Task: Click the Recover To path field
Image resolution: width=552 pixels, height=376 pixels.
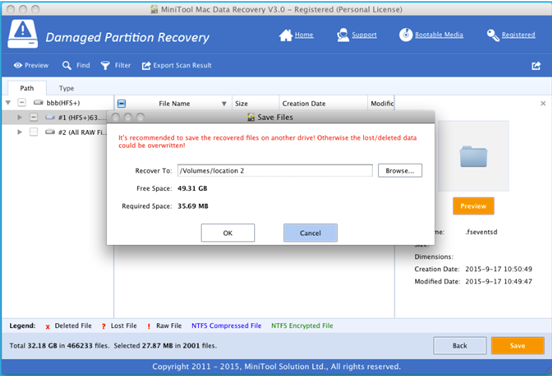Action: (x=275, y=170)
